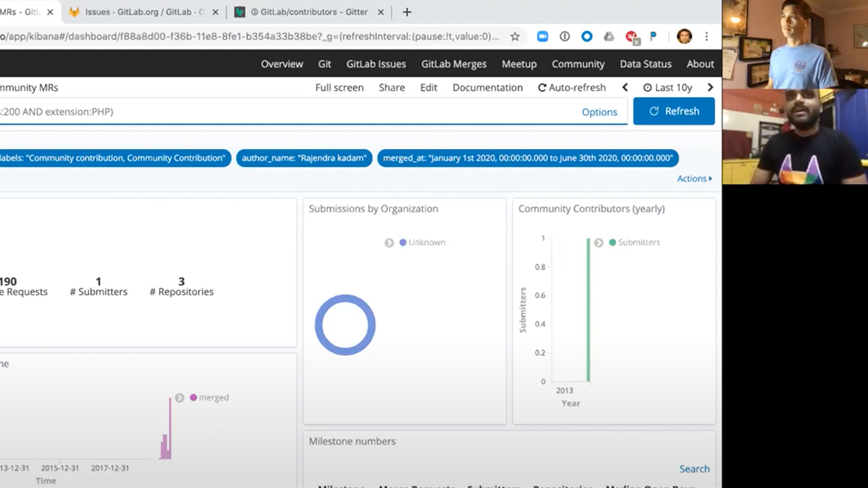Open the About menu
The image size is (868, 488).
pyautogui.click(x=701, y=64)
